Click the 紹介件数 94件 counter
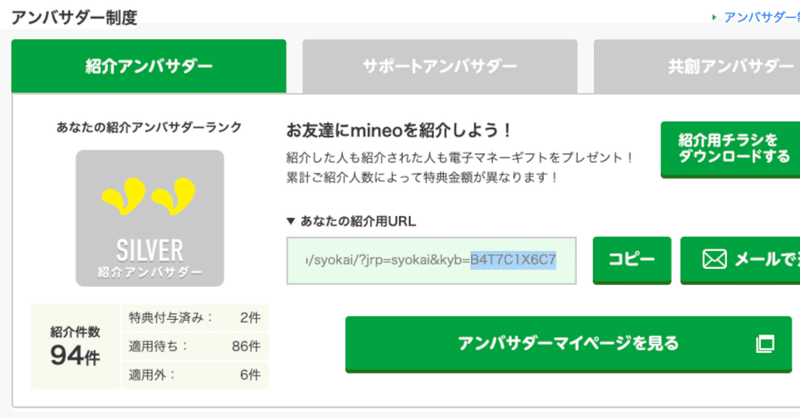The image size is (800, 419). pos(75,346)
